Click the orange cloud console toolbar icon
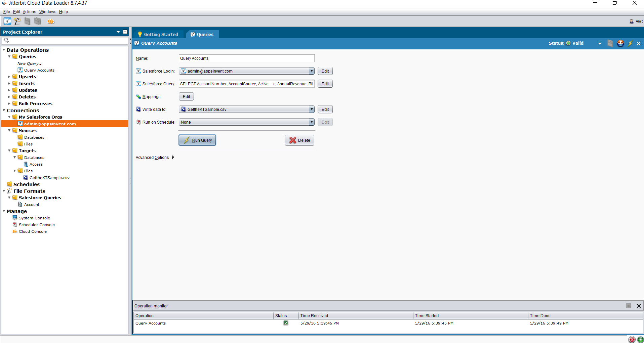644x343 pixels. pyautogui.click(x=51, y=21)
